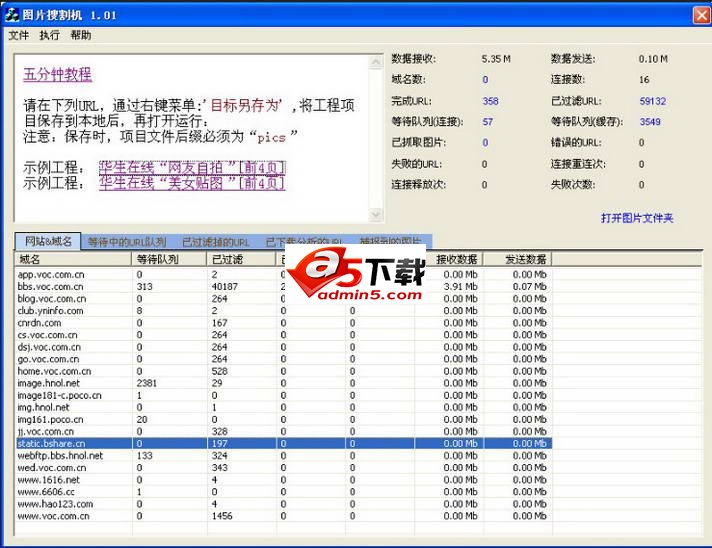Image resolution: width=712 pixels, height=548 pixels.
Task: Select the dsj.voc.com.cn row
Action: [283, 347]
